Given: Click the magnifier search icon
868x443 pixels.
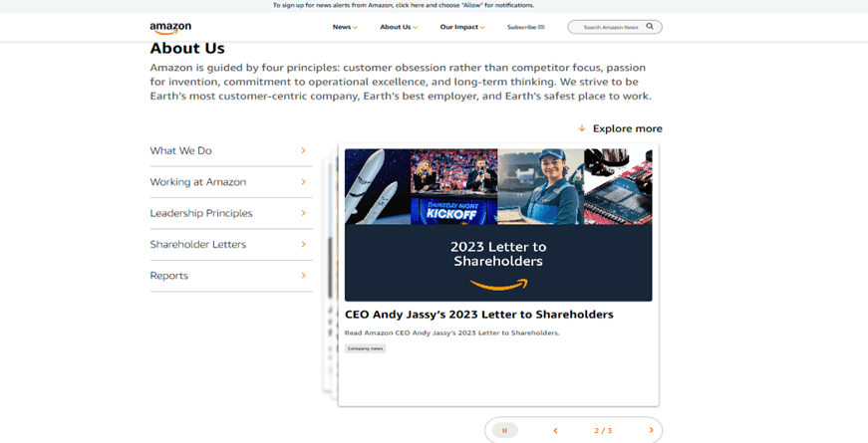Looking at the screenshot, I should click(x=650, y=27).
